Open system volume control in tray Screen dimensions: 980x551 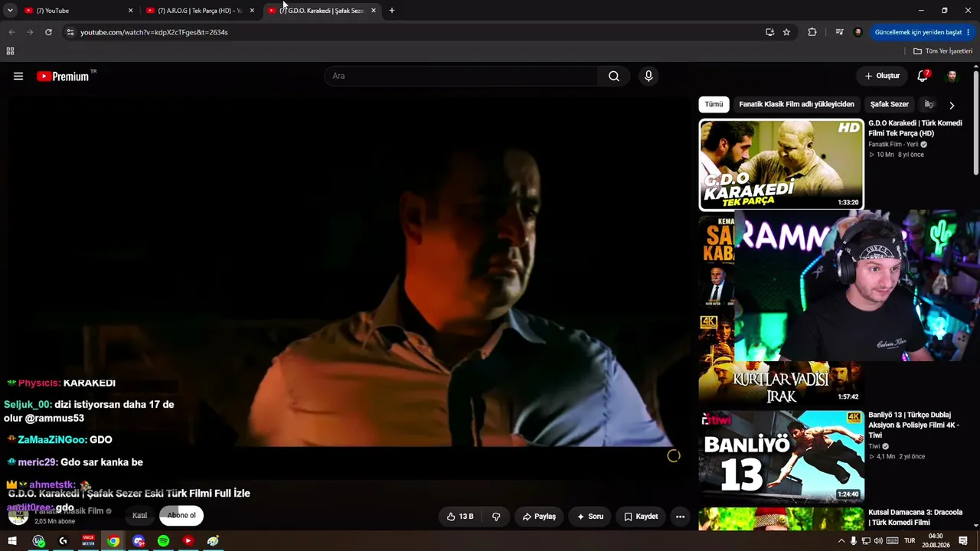pos(879,541)
